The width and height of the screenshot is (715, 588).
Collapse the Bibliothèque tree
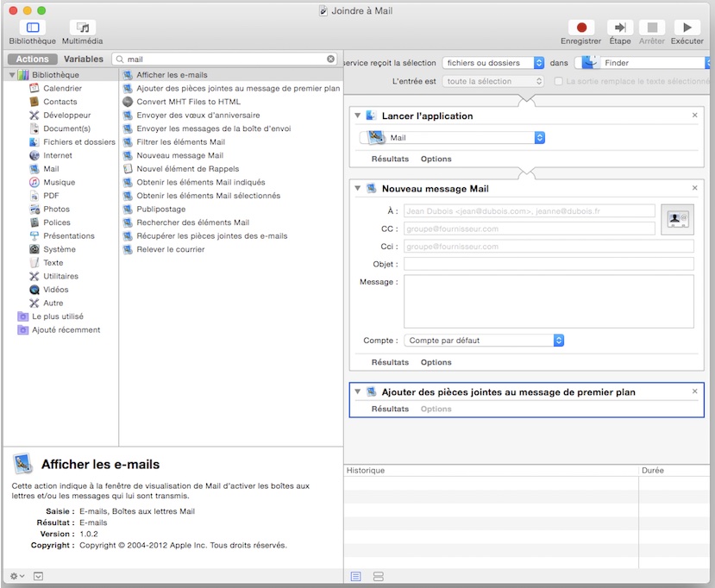click(12, 74)
